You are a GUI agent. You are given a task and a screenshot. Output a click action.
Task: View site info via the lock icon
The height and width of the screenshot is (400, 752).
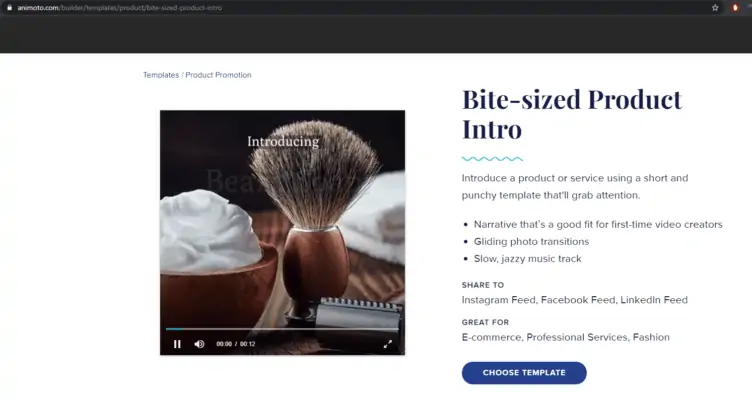8,7
